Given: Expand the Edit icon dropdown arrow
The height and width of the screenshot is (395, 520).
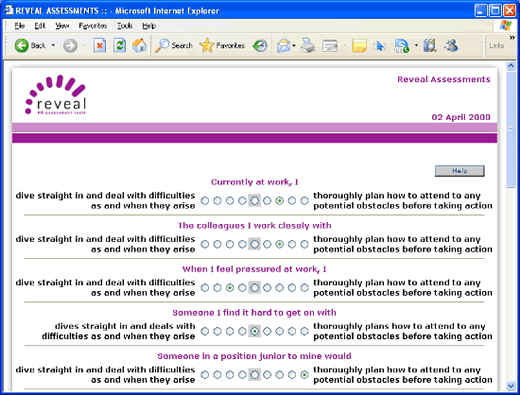Looking at the screenshot, I should click(345, 45).
